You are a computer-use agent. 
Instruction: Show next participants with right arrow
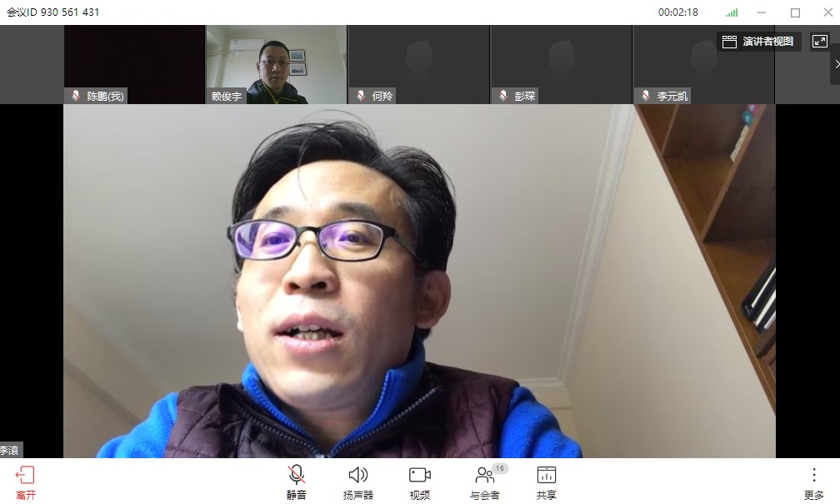click(x=837, y=64)
